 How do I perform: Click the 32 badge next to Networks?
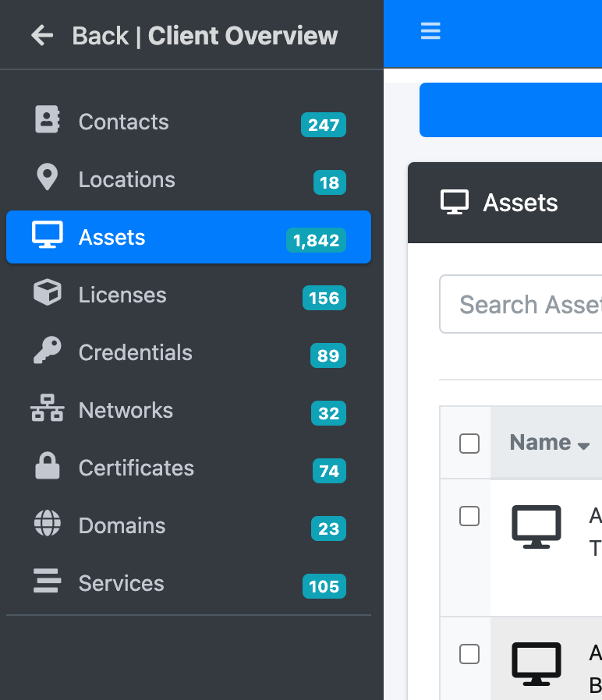[x=329, y=413]
